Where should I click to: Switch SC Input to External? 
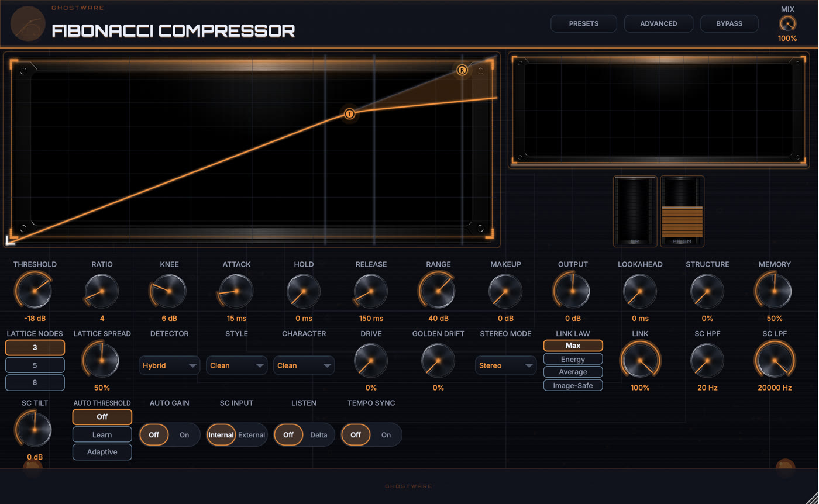coord(252,435)
